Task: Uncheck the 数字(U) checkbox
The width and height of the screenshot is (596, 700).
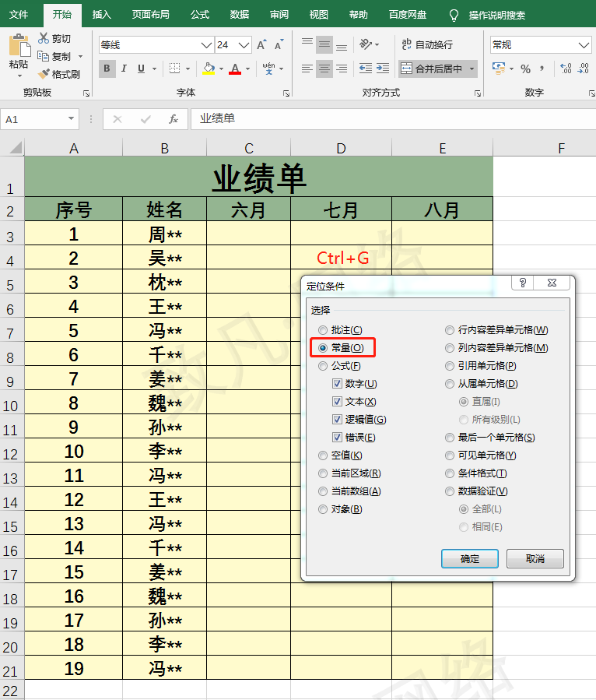Action: pyautogui.click(x=337, y=384)
